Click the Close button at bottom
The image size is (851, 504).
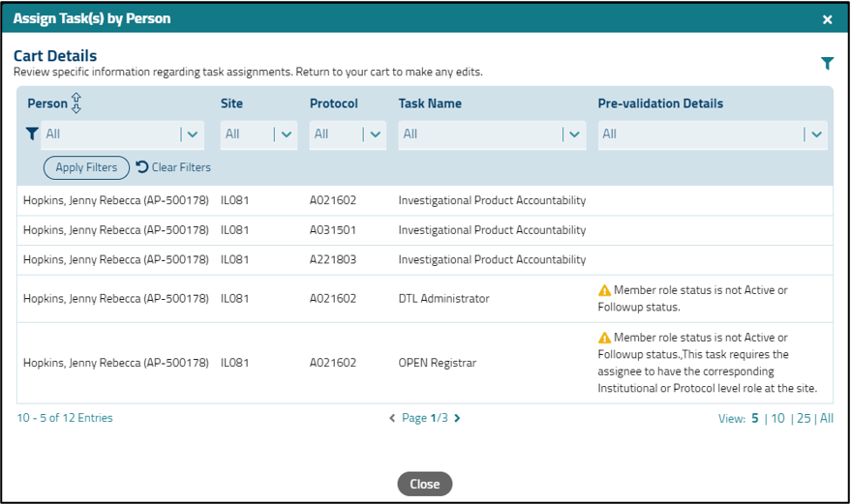[x=424, y=484]
